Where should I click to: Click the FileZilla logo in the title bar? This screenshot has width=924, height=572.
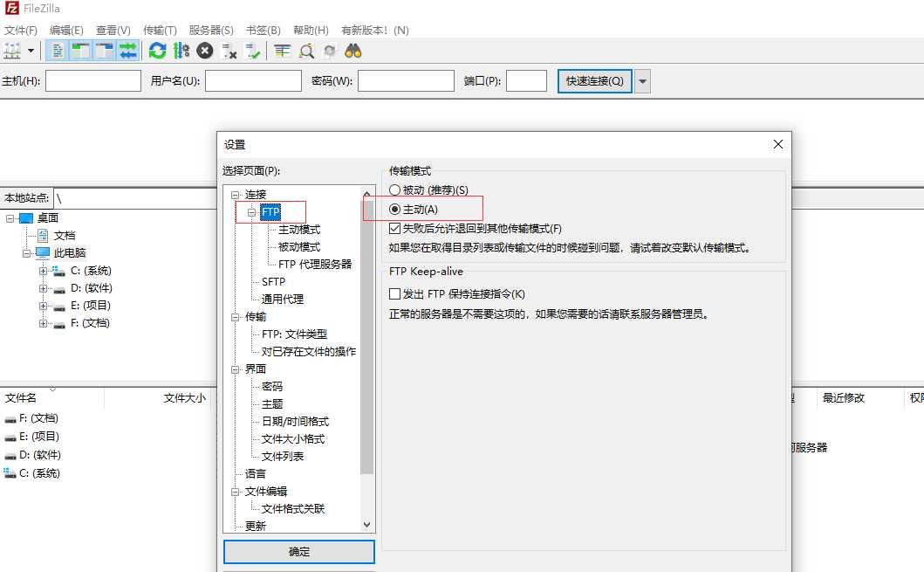[12, 8]
